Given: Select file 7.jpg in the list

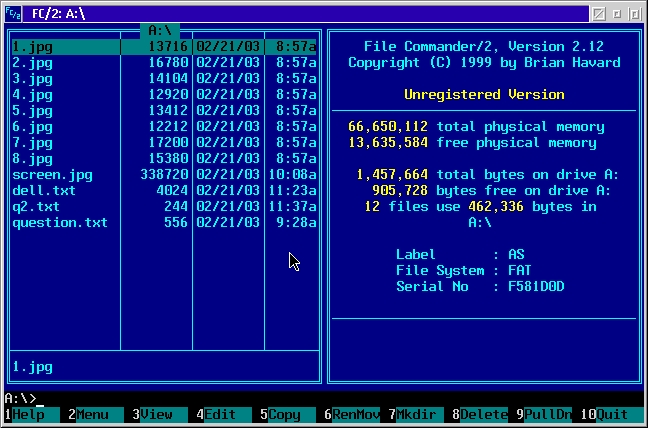Looking at the screenshot, I should (x=164, y=143).
